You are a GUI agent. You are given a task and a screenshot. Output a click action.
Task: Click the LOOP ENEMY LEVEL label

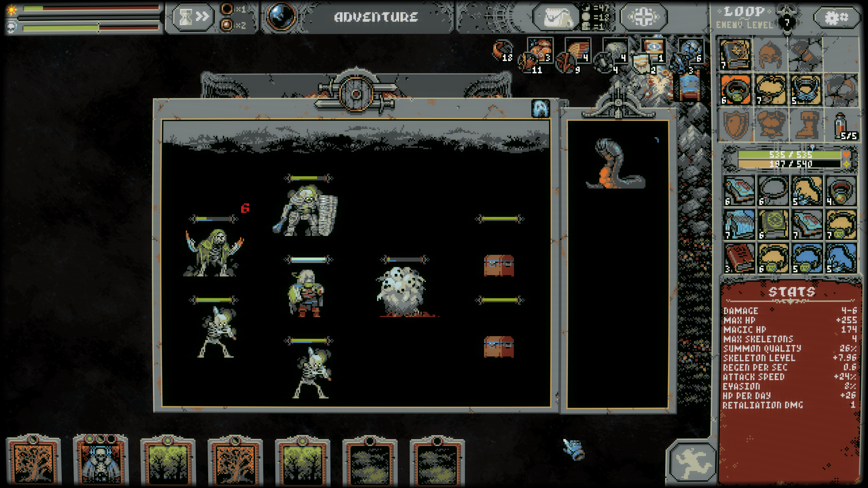click(x=745, y=18)
